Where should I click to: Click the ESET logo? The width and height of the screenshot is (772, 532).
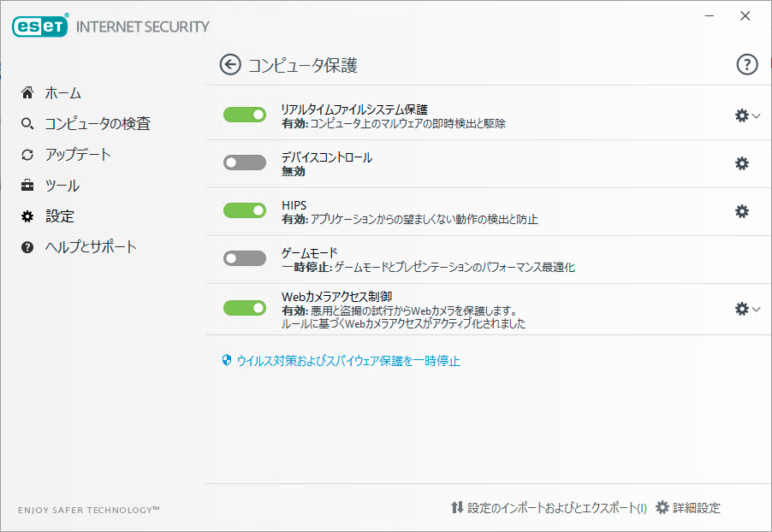(x=40, y=26)
